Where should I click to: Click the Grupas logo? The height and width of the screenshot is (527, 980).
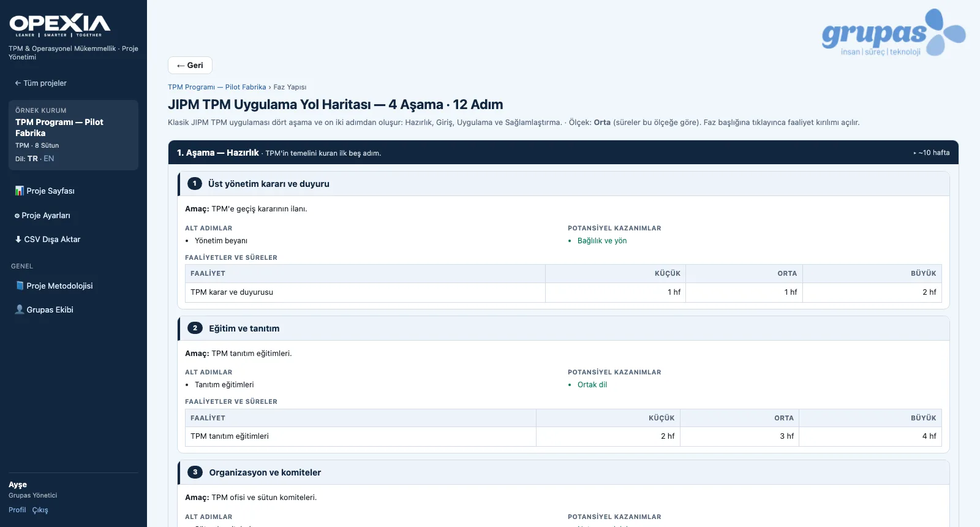(894, 32)
